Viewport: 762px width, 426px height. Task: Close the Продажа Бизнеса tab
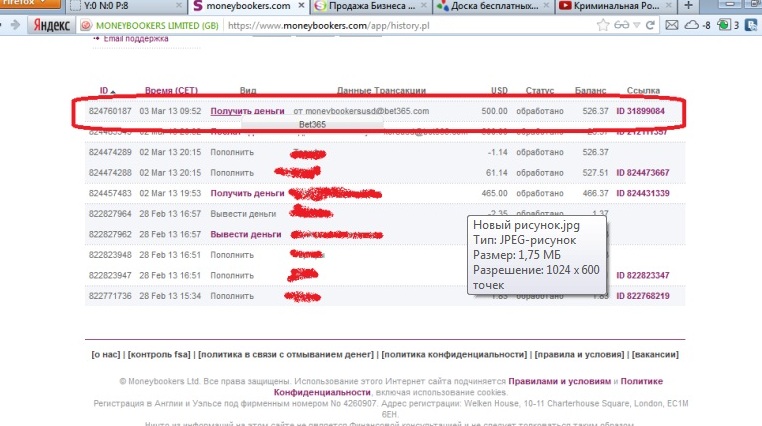[424, 6]
